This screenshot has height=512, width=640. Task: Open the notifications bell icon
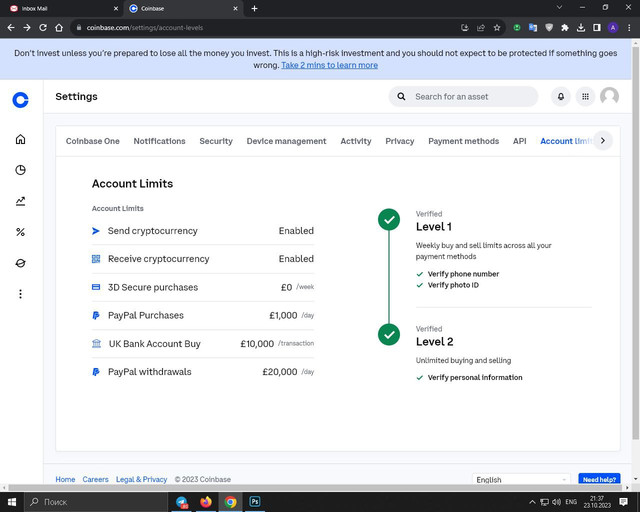click(561, 96)
